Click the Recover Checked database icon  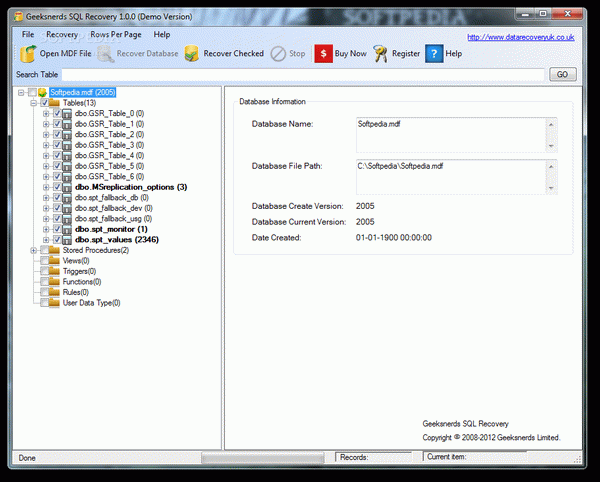(191, 54)
